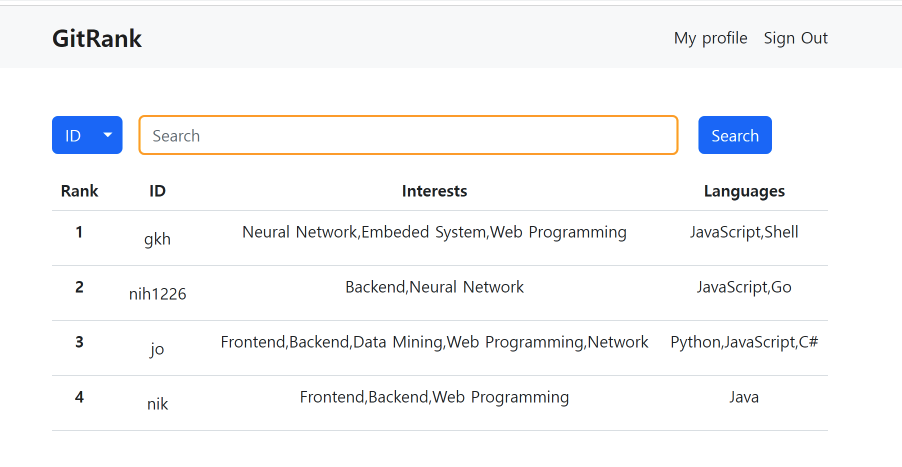Go to the GitRank home logo
The image size is (902, 467).
[97, 38]
